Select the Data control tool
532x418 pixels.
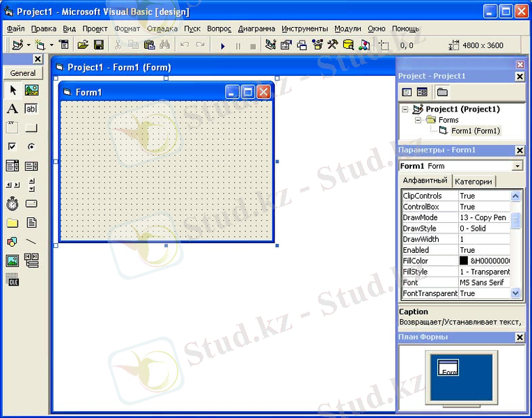tap(31, 261)
